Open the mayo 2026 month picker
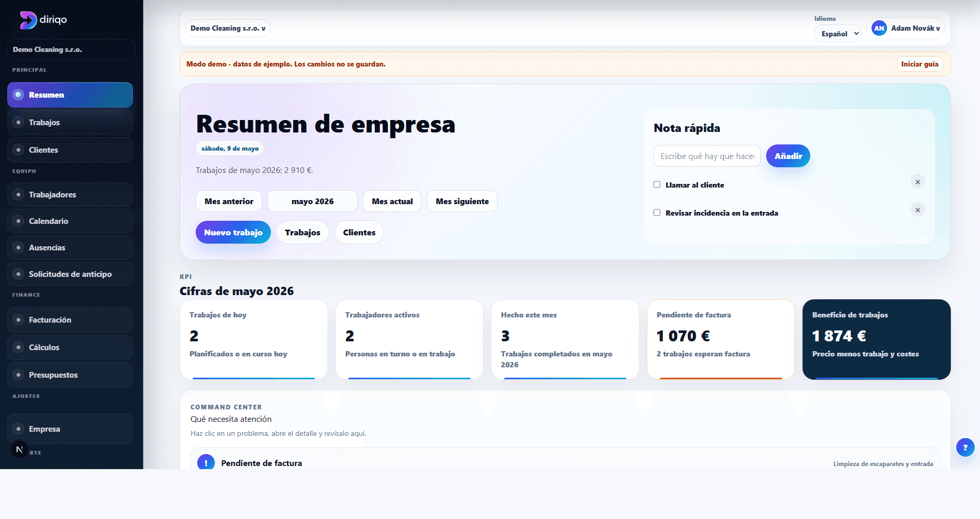 312,201
